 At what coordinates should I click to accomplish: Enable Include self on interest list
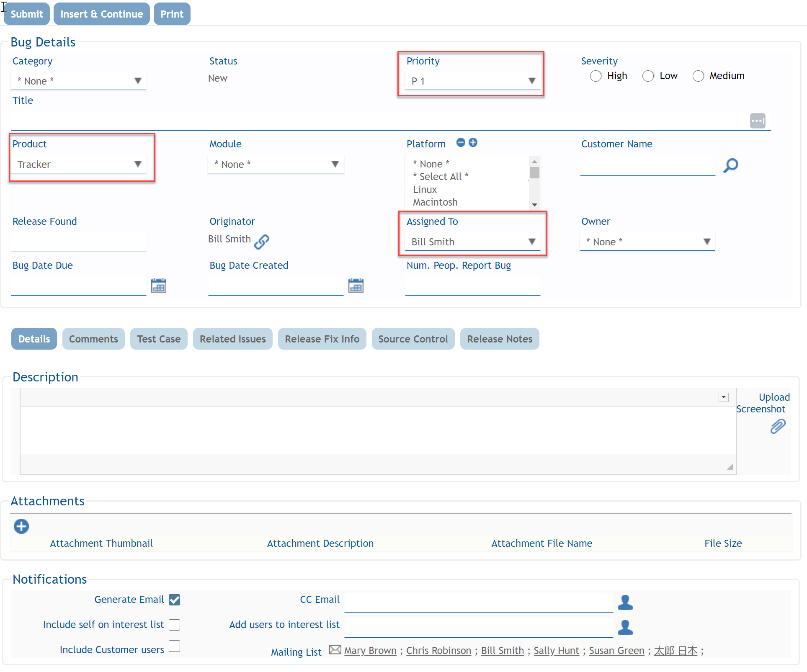(x=175, y=625)
